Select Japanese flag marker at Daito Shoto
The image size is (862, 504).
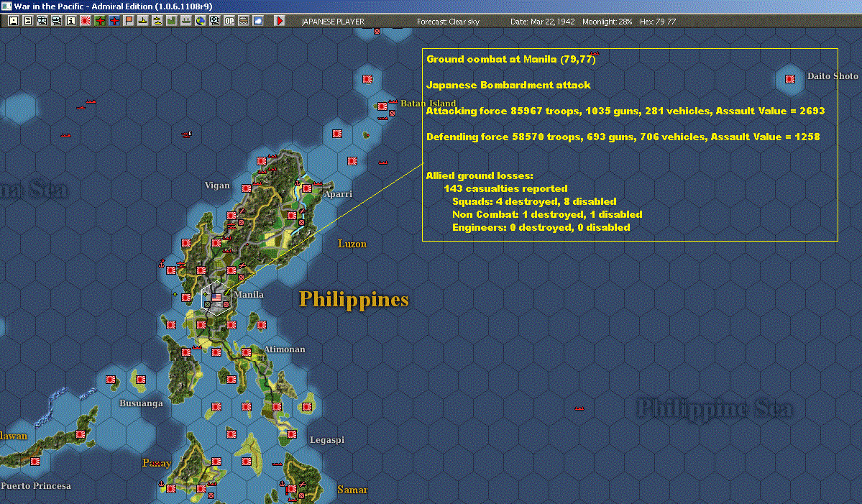(x=790, y=79)
